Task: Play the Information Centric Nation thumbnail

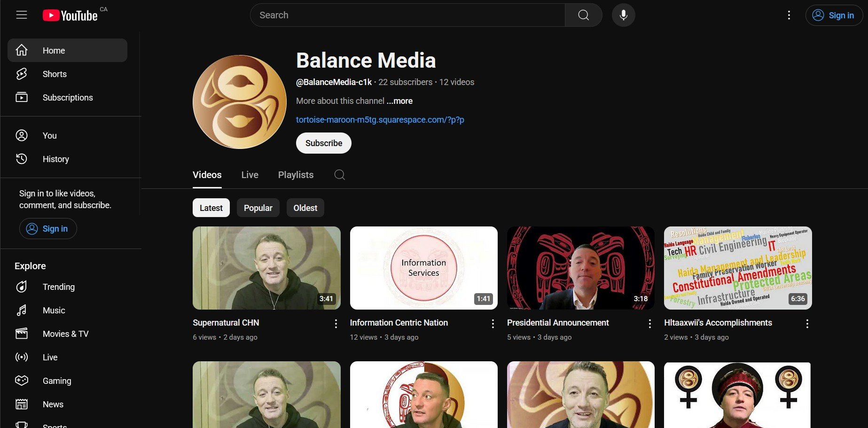Action: (423, 268)
